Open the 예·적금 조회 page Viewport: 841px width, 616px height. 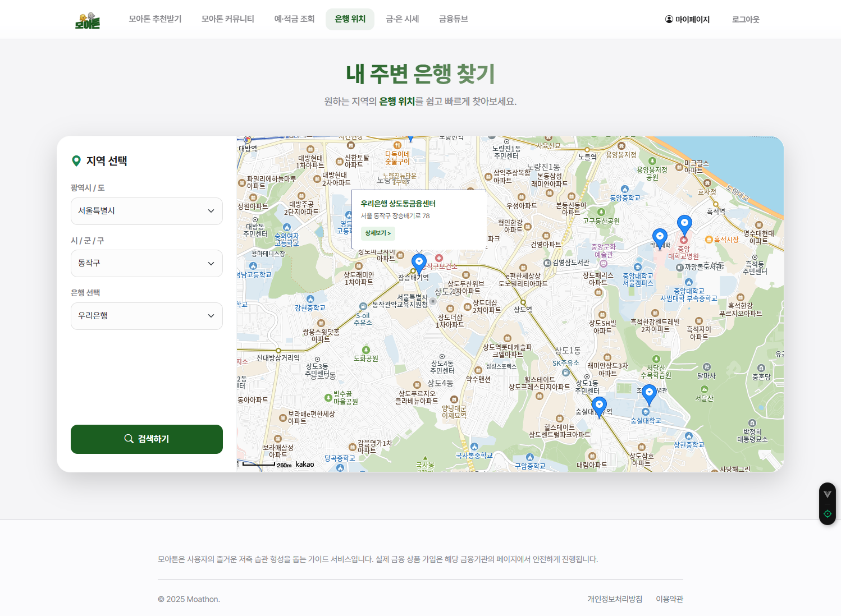[x=294, y=19]
